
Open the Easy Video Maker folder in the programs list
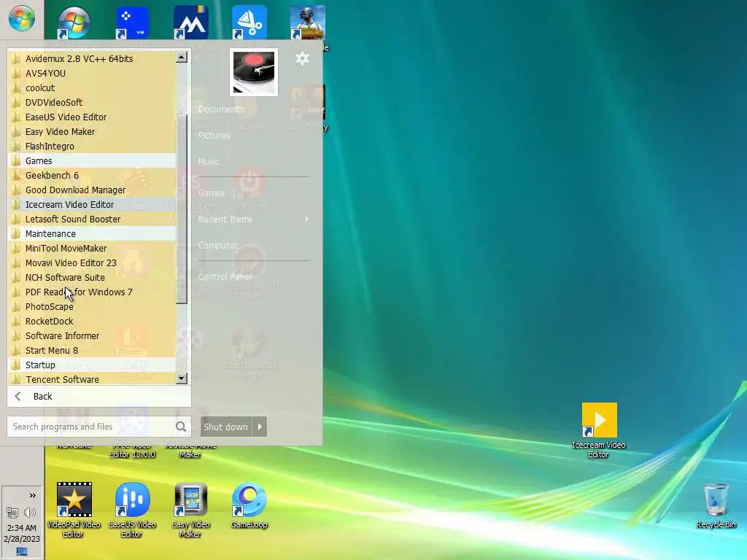tap(92, 131)
